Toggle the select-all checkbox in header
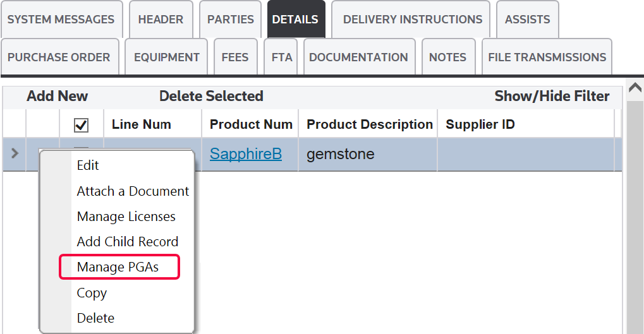The width and height of the screenshot is (644, 334). 81,125
